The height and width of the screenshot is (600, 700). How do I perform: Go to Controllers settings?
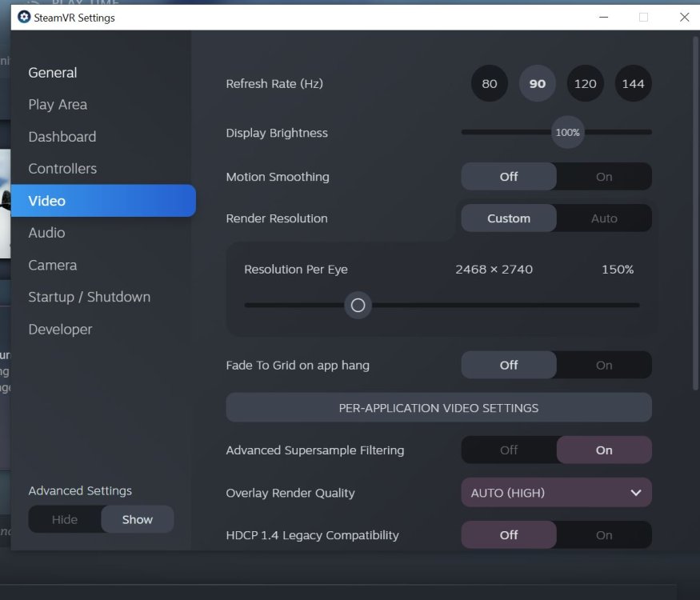point(62,169)
